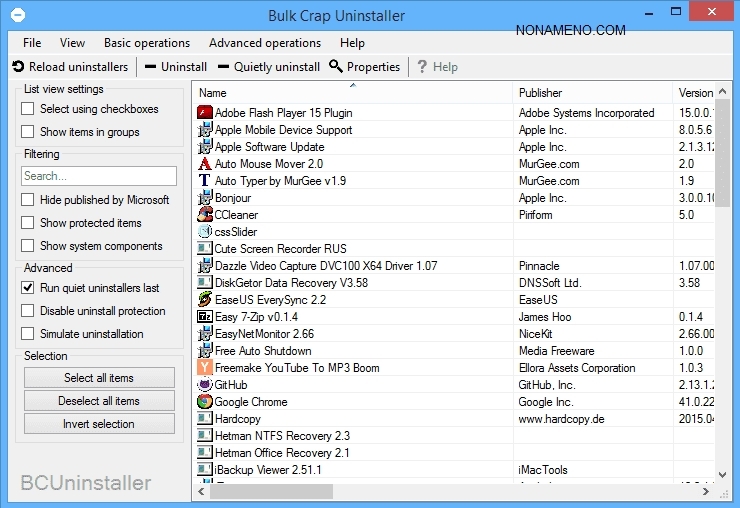740x508 pixels.
Task: Open the View menu
Action: pyautogui.click(x=72, y=43)
